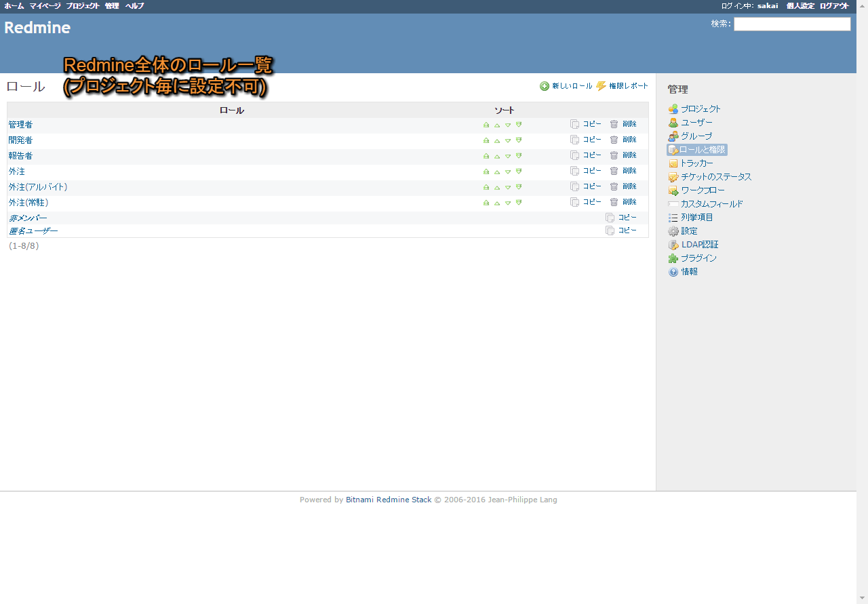Screen dimensions: 868x604
Task: Open 列挙項目 in admin sidebar
Action: [x=690, y=218]
